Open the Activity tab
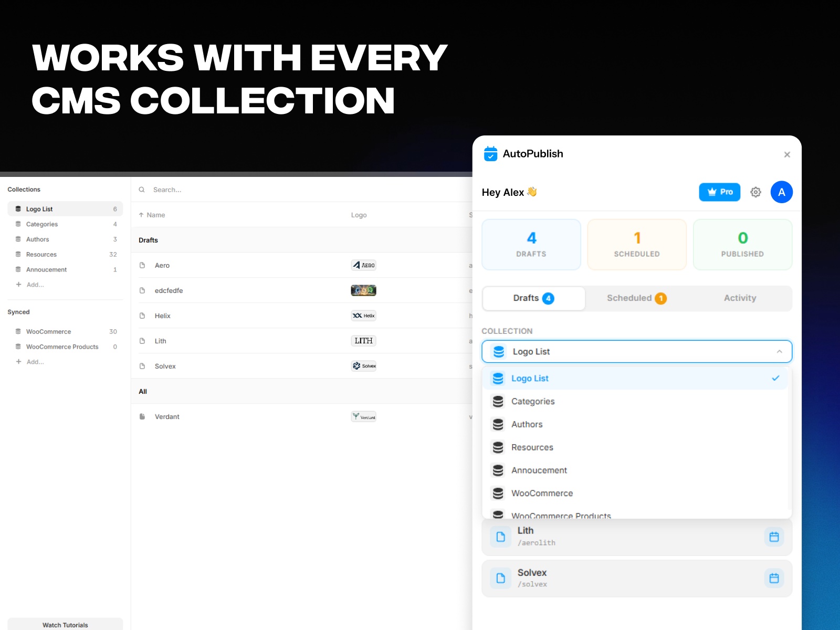This screenshot has height=630, width=840. (x=739, y=298)
